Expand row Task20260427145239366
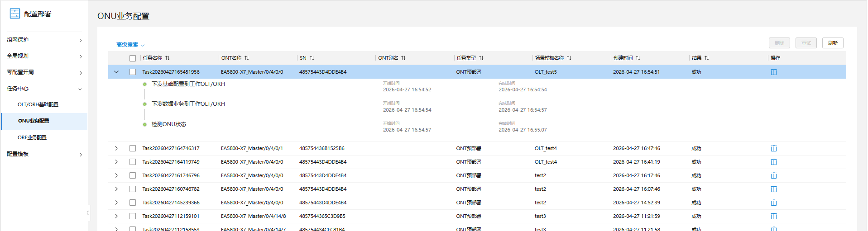868x231 pixels. coord(116,203)
